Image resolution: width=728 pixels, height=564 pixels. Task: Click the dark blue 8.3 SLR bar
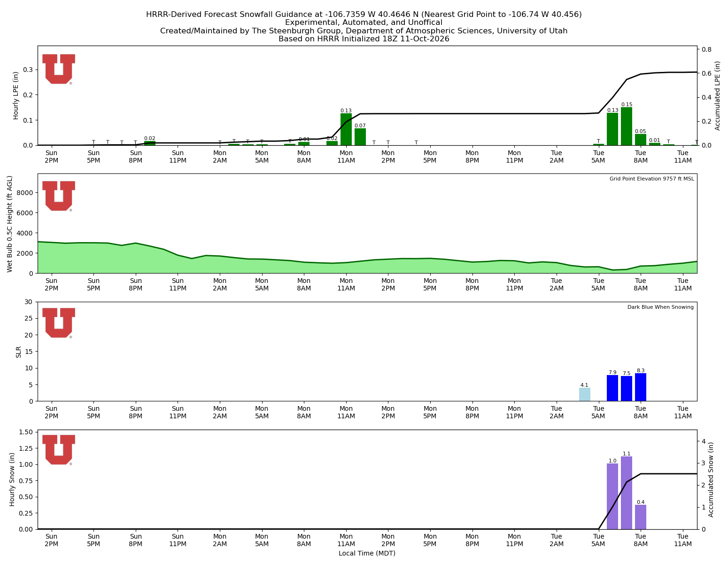(641, 387)
